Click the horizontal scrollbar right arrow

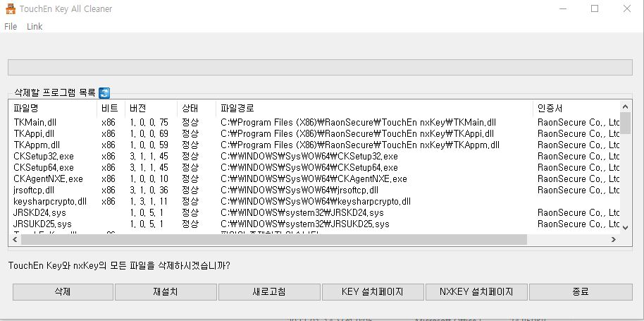(614, 240)
